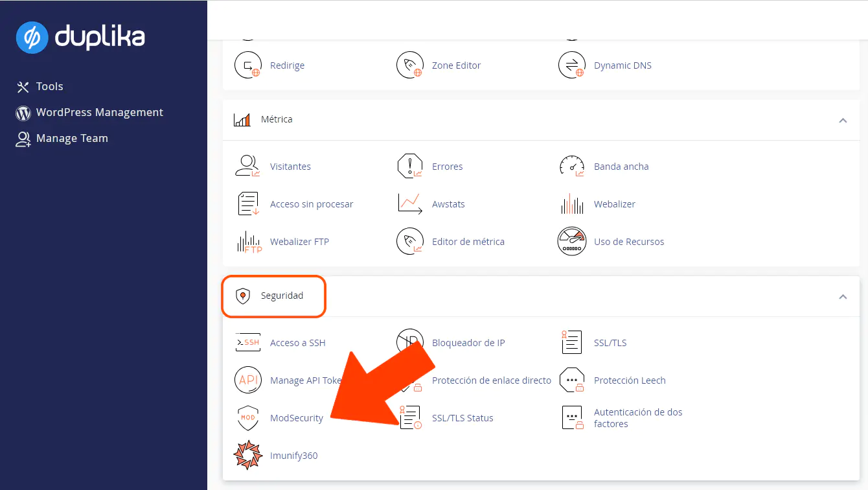Open the Visitantes metrics icon

[x=290, y=166]
